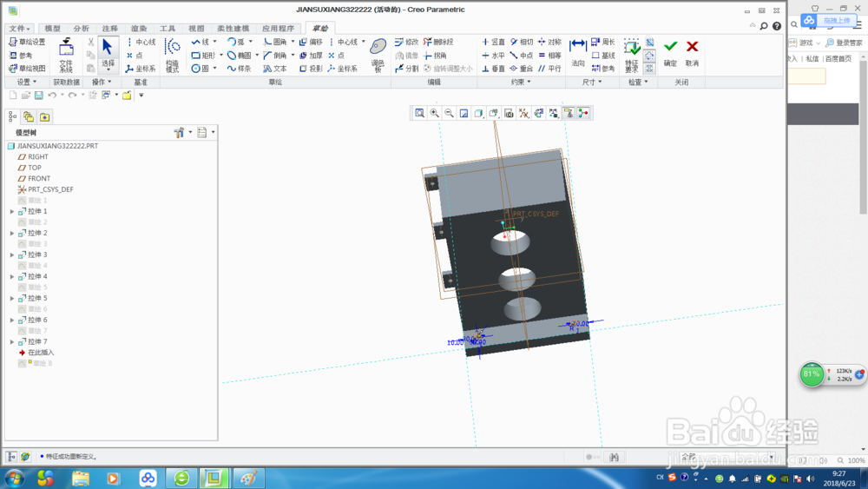Click the save icon in quick access toolbar
Image resolution: width=868 pixels, height=489 pixels.
pos(39,96)
